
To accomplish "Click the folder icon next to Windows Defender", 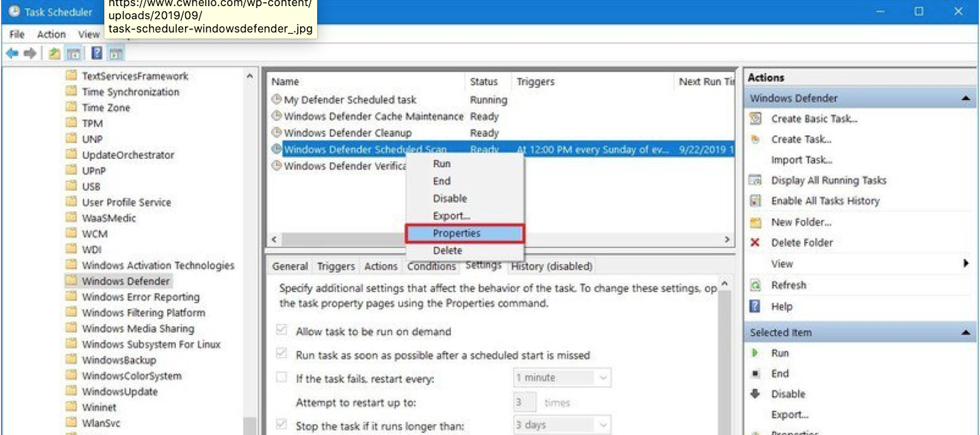I will click(x=72, y=281).
